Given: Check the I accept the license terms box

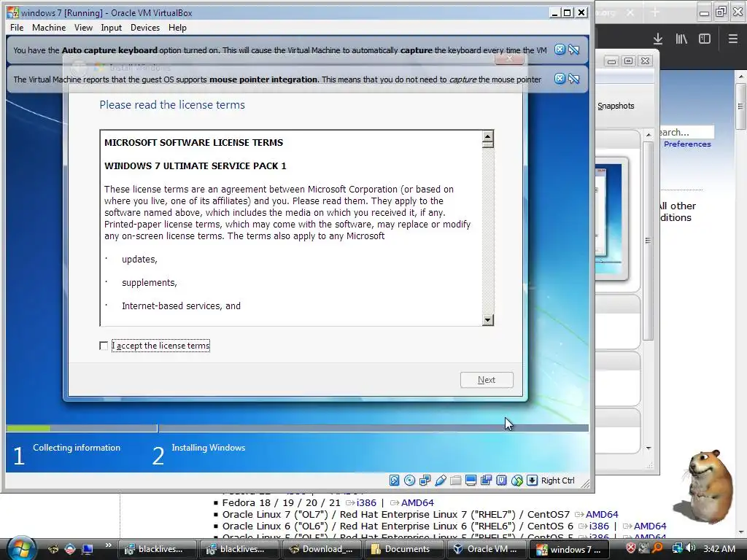Looking at the screenshot, I should (x=104, y=346).
